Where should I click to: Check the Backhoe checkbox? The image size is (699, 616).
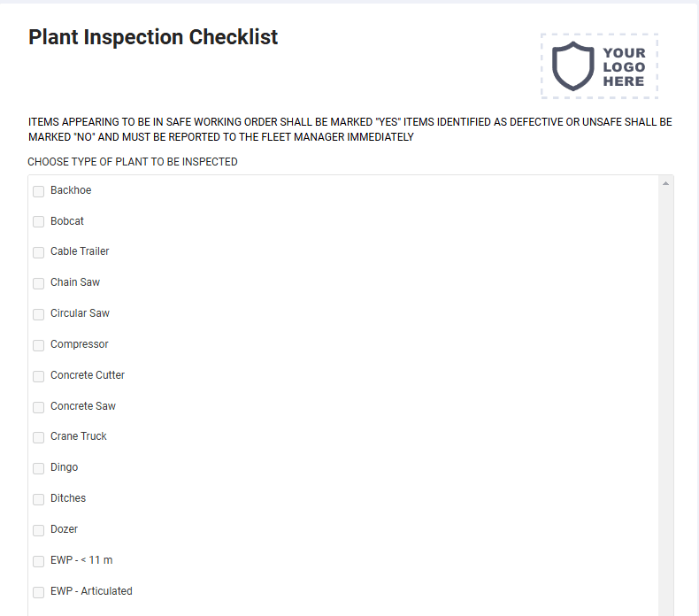pos(39,191)
